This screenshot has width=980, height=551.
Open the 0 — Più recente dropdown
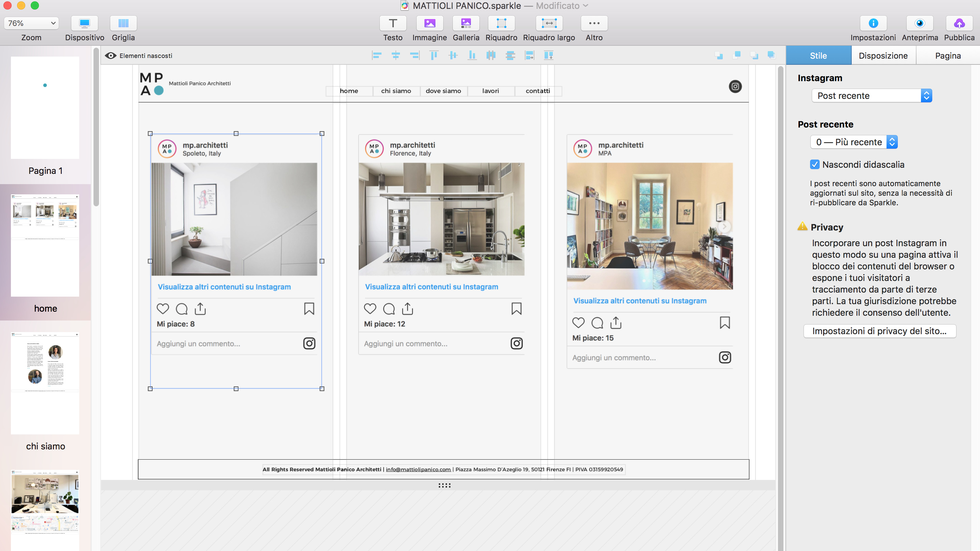click(854, 142)
